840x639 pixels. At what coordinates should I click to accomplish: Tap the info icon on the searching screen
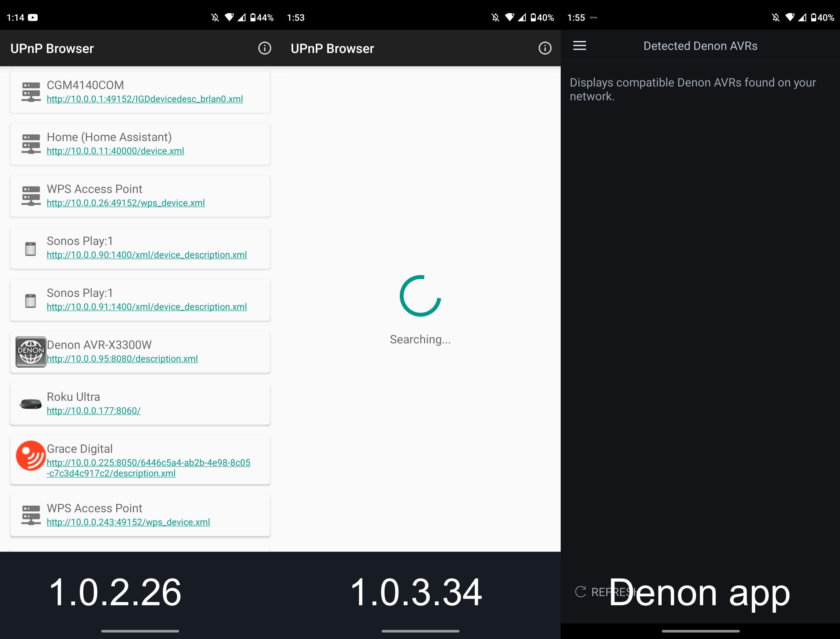pyautogui.click(x=545, y=48)
